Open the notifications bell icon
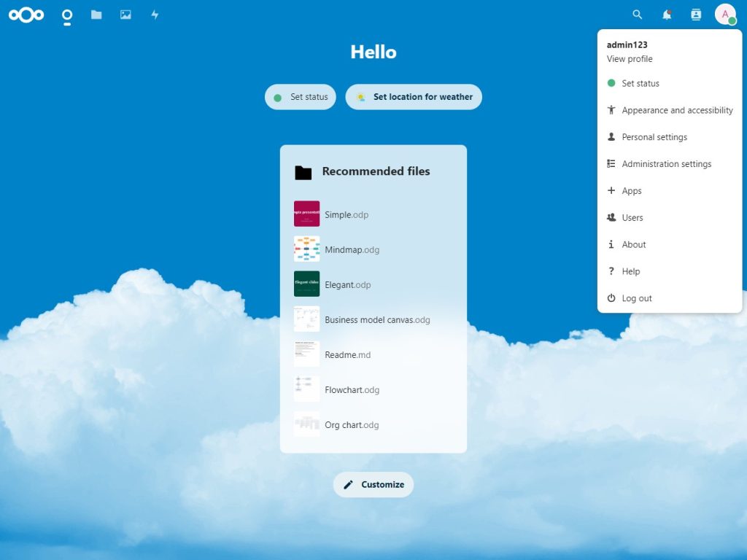The width and height of the screenshot is (747, 560). tap(667, 15)
